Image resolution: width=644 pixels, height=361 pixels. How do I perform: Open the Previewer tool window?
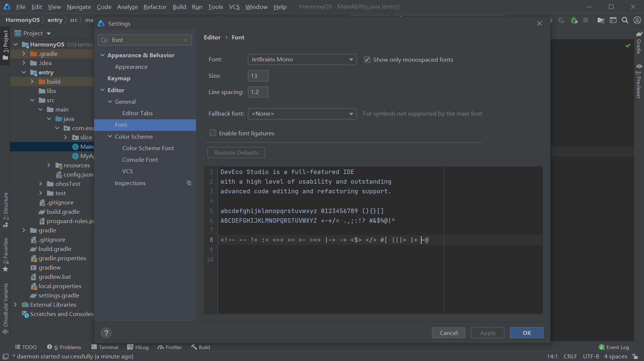[639, 81]
